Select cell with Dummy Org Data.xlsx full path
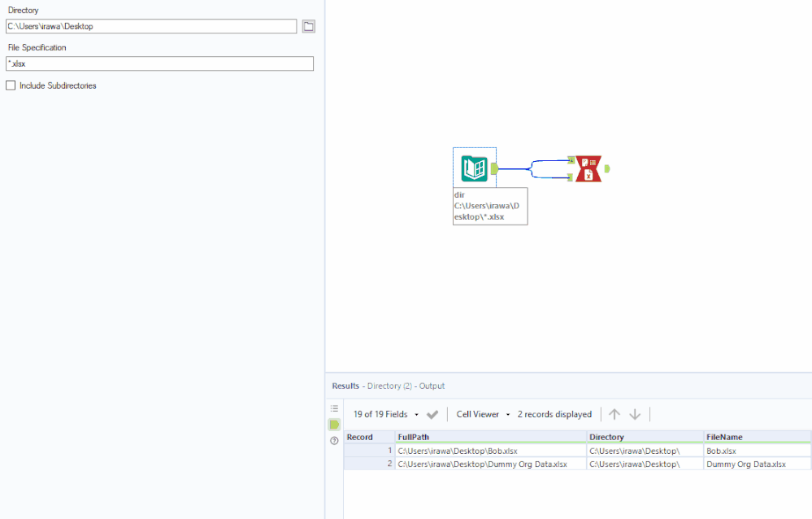812x519 pixels. [x=491, y=464]
